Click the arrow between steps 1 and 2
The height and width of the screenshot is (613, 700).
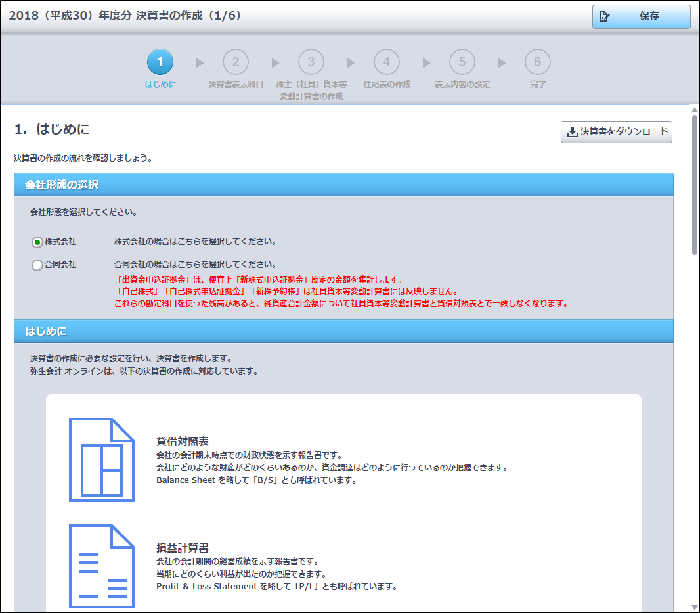[x=200, y=63]
